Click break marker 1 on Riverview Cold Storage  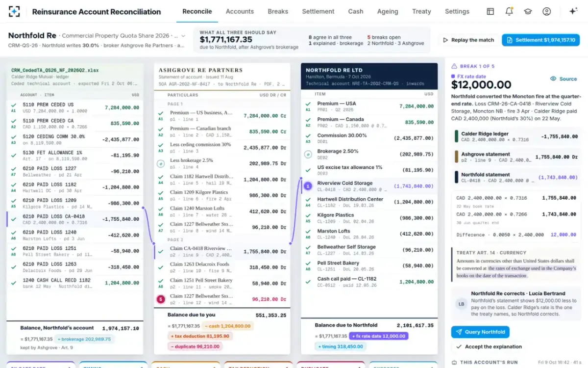[308, 186]
